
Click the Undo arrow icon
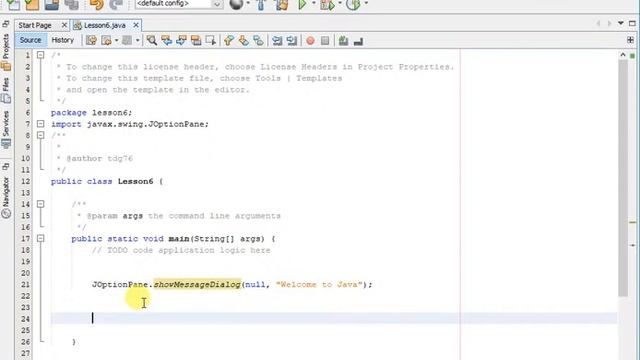click(97, 5)
